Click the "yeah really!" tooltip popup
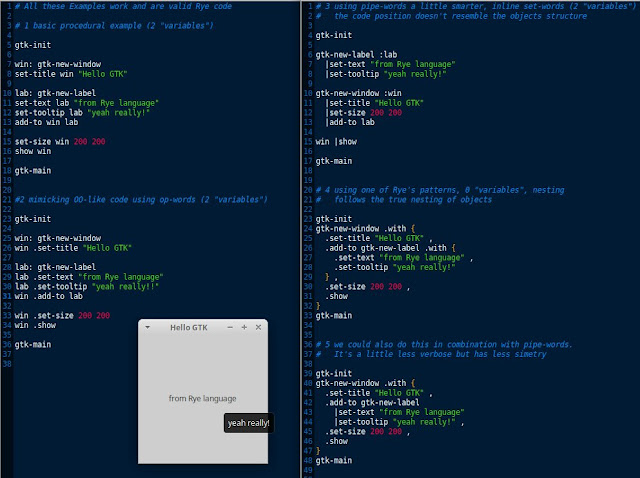Image resolution: width=640 pixels, height=478 pixels. coord(248,423)
